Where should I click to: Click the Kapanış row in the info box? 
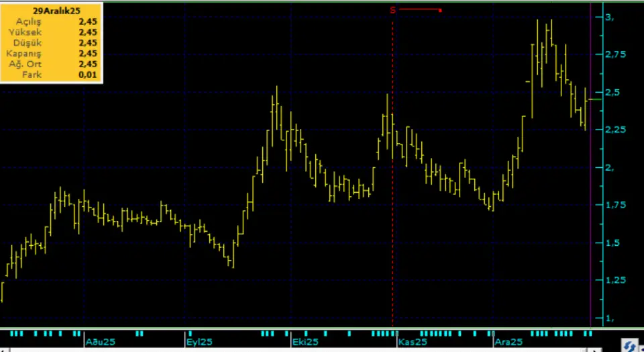tap(52, 53)
